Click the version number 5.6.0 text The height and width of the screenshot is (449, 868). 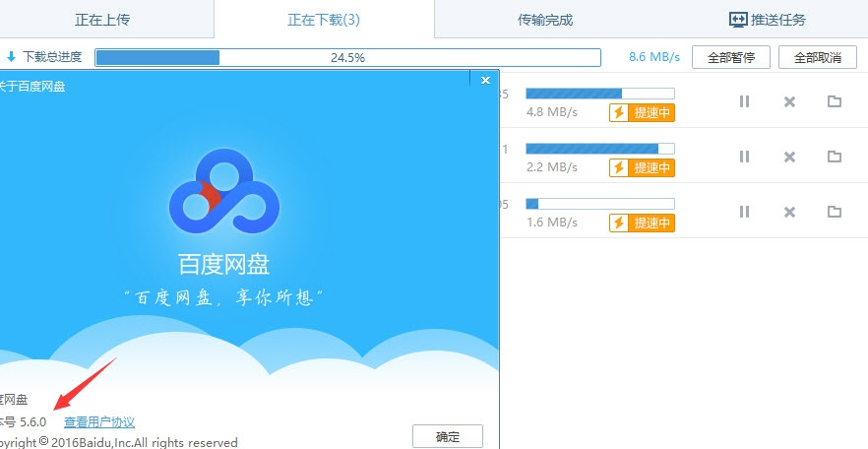[33, 422]
